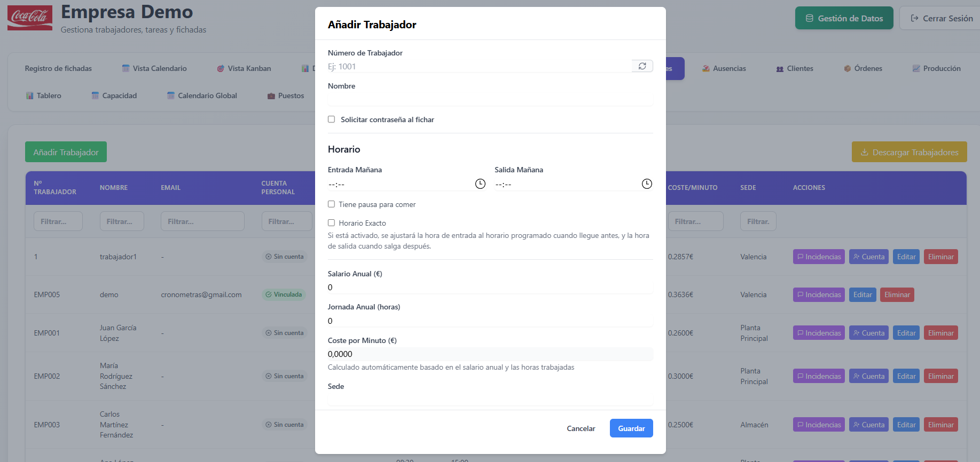Enable the Horario Exacto option

pyautogui.click(x=331, y=222)
